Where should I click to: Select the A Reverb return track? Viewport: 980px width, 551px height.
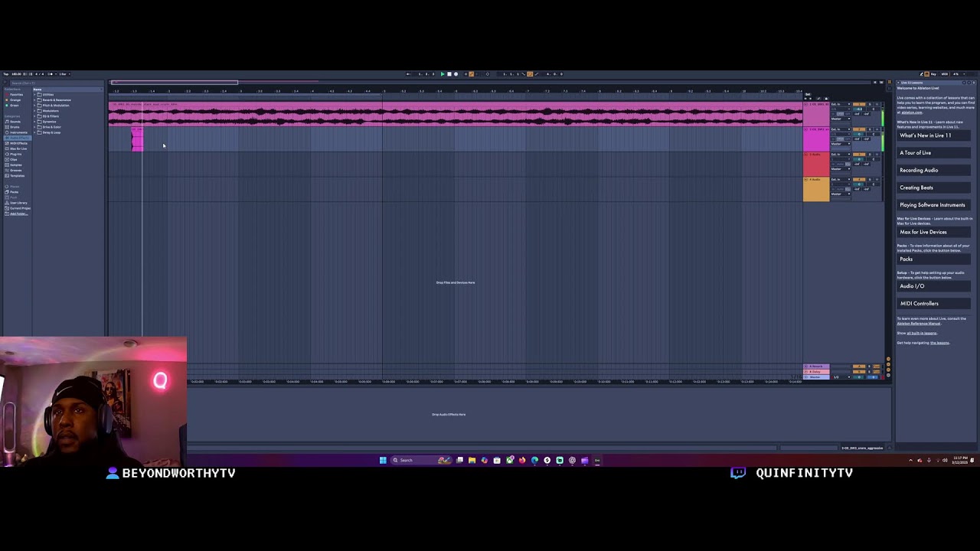tap(816, 367)
